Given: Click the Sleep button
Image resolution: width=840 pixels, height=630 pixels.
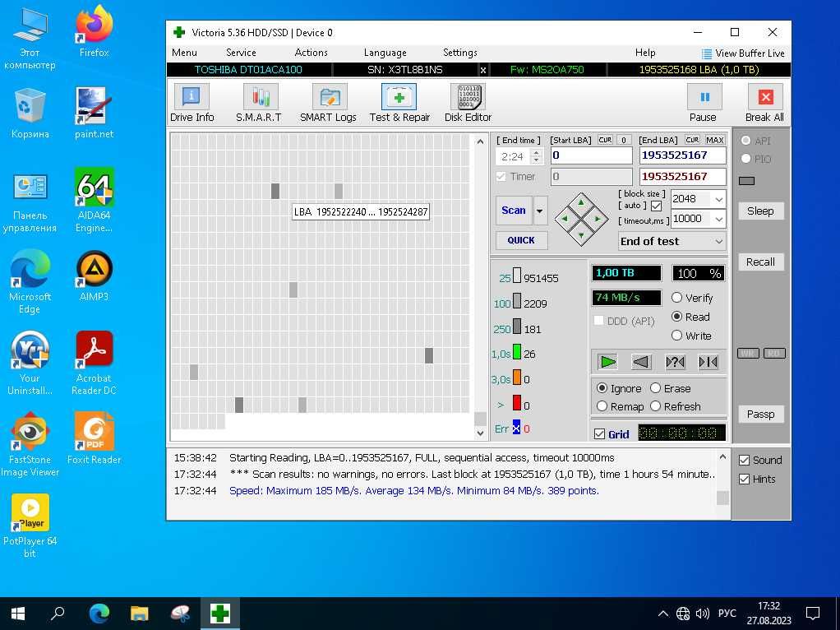Looking at the screenshot, I should tap(760, 211).
